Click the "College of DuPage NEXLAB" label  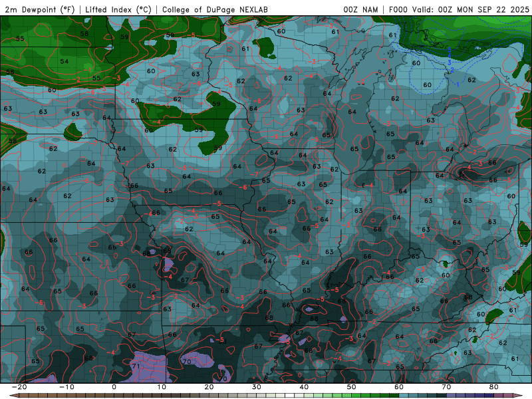point(215,10)
